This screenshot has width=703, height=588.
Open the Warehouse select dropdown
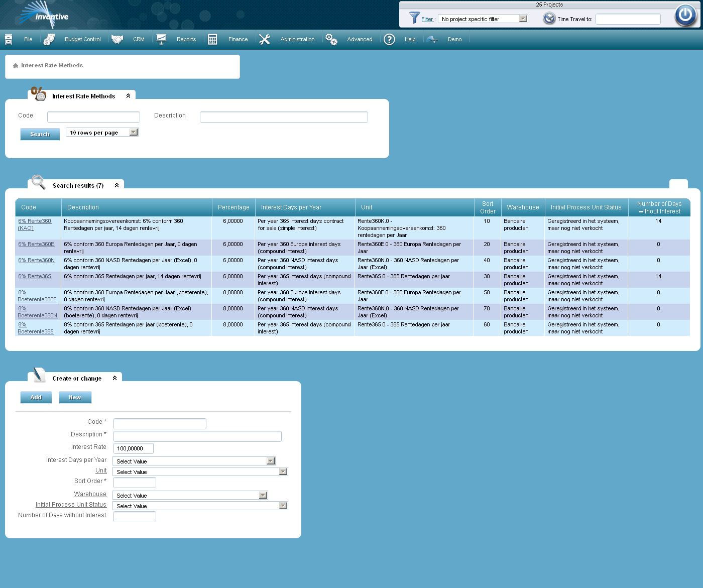[x=190, y=495]
